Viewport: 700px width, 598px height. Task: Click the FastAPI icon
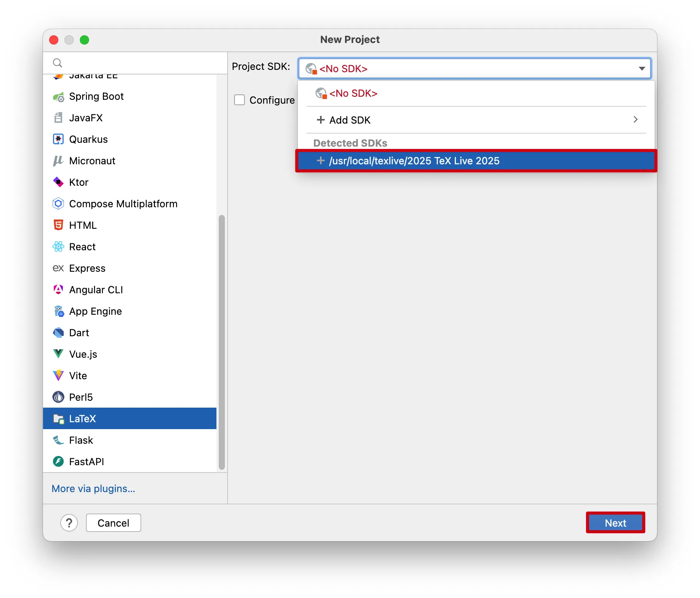pos(58,462)
